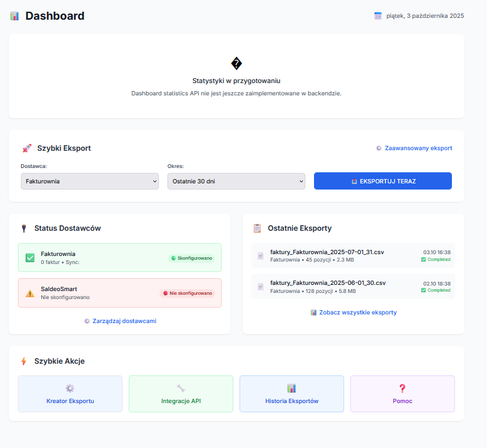Click the lightning bolt icon by Szybkie Akcje
487x448 pixels.
23,361
